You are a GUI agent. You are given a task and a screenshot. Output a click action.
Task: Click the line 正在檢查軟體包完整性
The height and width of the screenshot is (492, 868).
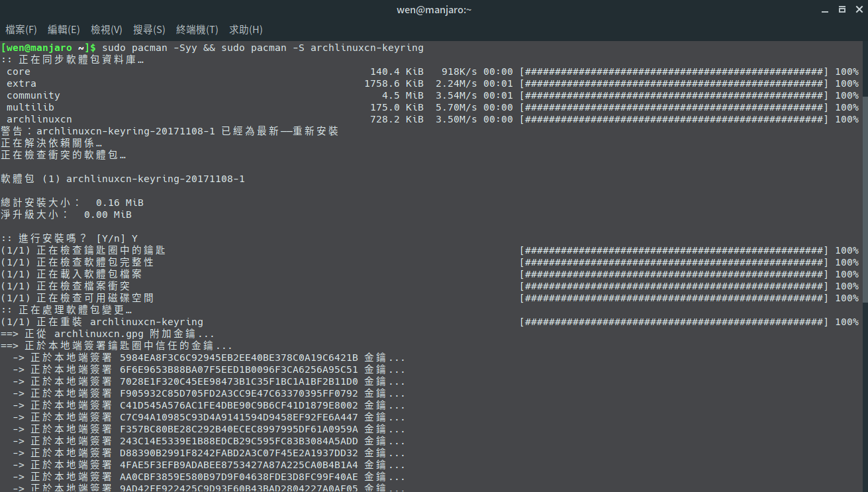(77, 262)
